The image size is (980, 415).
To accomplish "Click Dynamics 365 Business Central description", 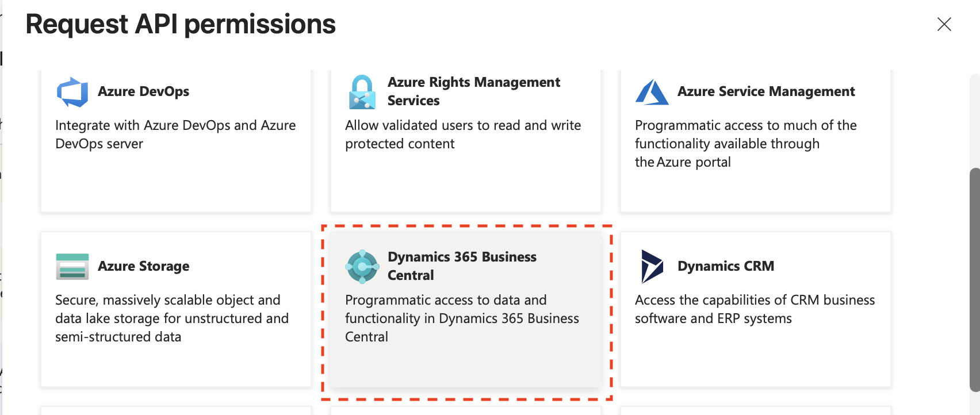I will (462, 318).
